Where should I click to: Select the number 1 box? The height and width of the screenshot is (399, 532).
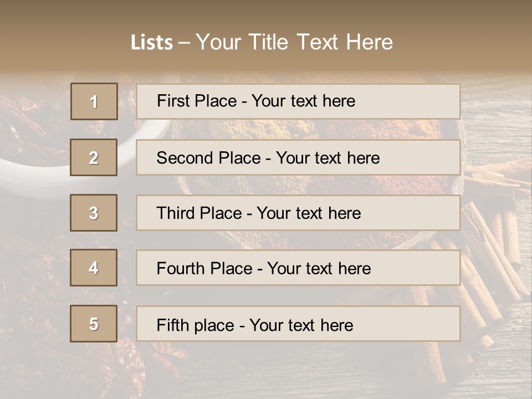[94, 101]
